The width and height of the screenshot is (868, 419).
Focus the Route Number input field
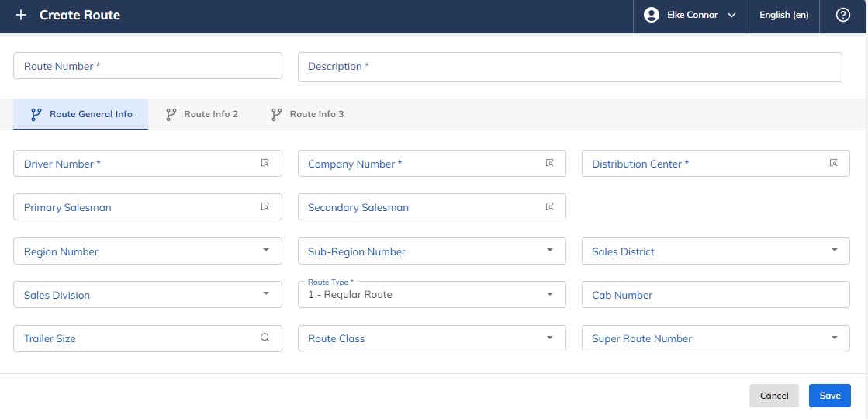tap(148, 66)
